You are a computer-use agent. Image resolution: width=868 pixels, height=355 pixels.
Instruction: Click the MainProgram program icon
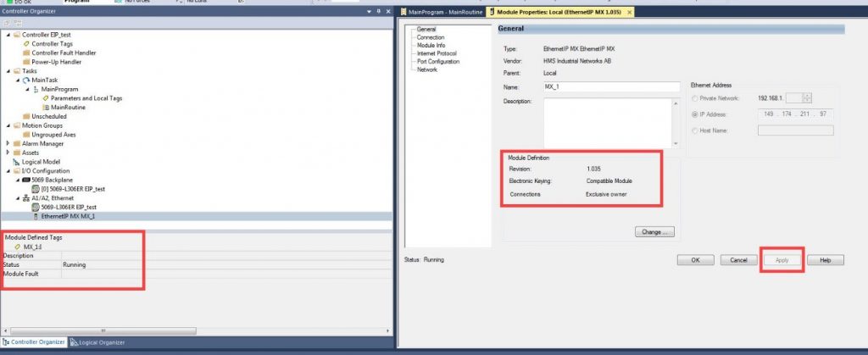click(36, 89)
